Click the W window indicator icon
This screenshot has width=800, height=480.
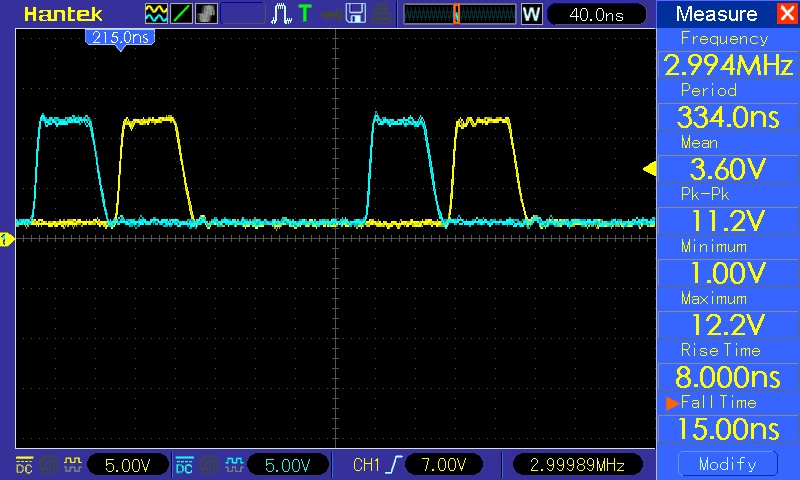click(531, 14)
